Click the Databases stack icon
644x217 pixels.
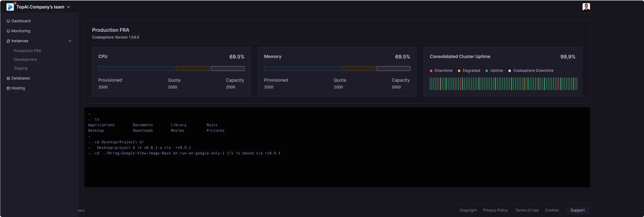[8, 78]
